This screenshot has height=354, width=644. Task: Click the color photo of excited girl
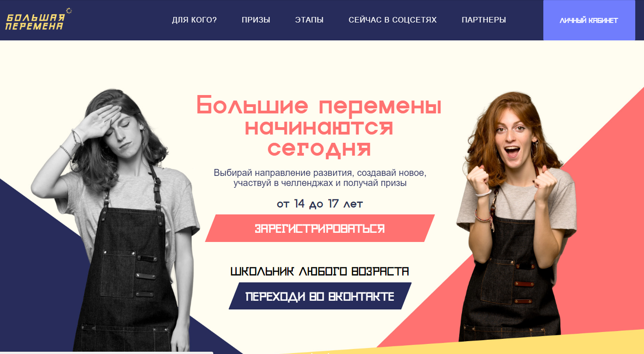click(x=517, y=216)
